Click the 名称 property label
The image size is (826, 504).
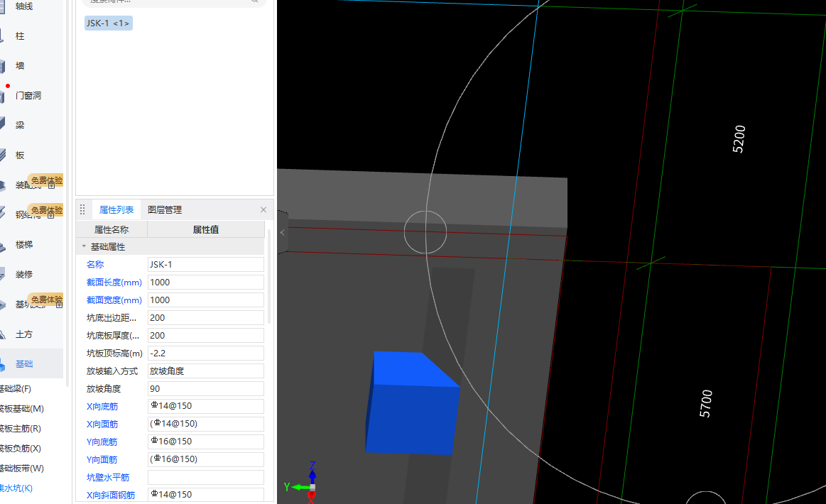click(95, 264)
